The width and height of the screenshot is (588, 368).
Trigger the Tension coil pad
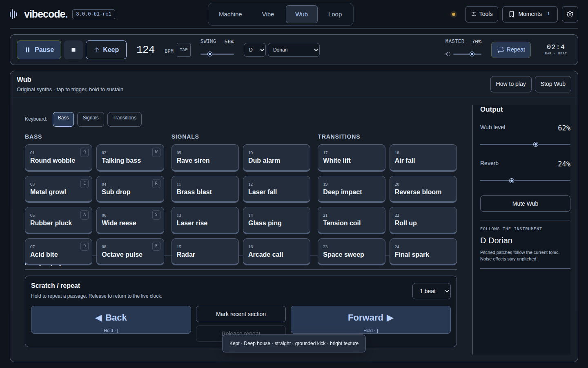pyautogui.click(x=352, y=220)
